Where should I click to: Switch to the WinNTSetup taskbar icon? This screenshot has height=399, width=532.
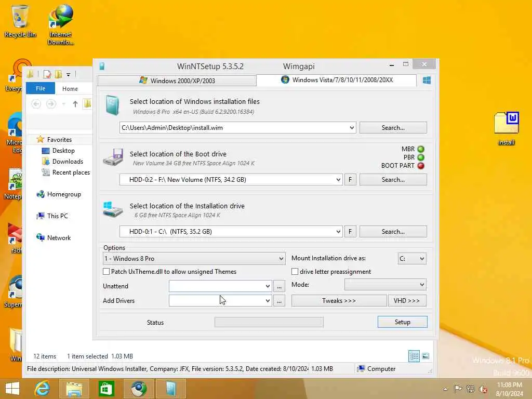tap(170, 389)
